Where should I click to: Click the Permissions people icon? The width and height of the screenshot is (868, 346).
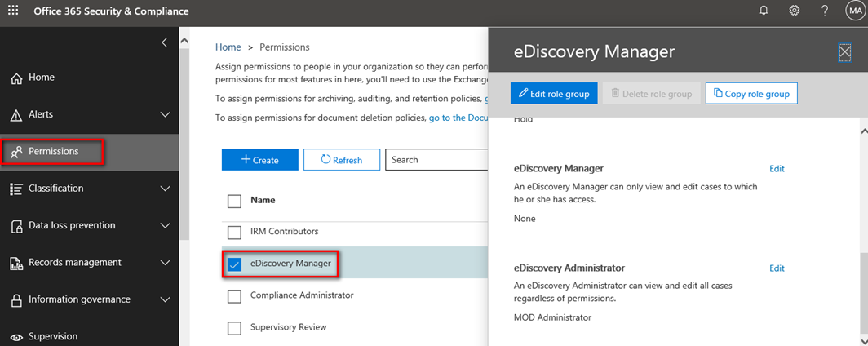coord(16,152)
